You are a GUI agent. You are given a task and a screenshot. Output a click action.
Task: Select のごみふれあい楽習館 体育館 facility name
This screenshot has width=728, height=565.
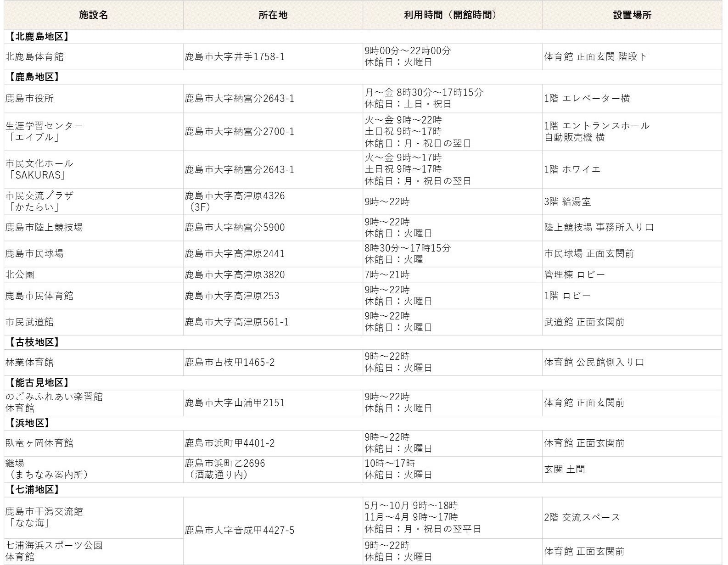[x=54, y=403]
